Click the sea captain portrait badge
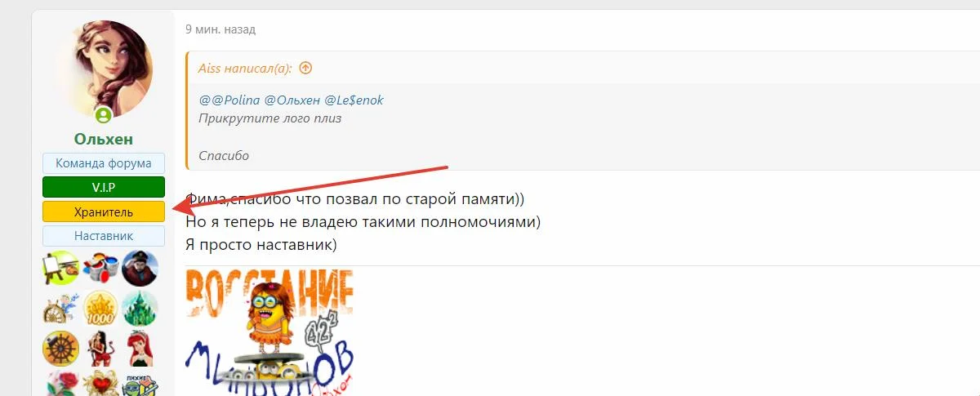The height and width of the screenshot is (396, 980). pos(140,269)
